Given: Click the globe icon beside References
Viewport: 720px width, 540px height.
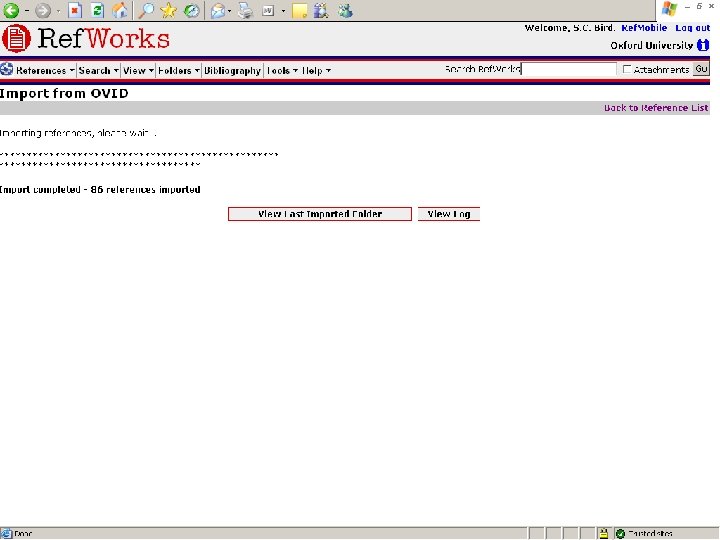Looking at the screenshot, I should click(x=6, y=69).
